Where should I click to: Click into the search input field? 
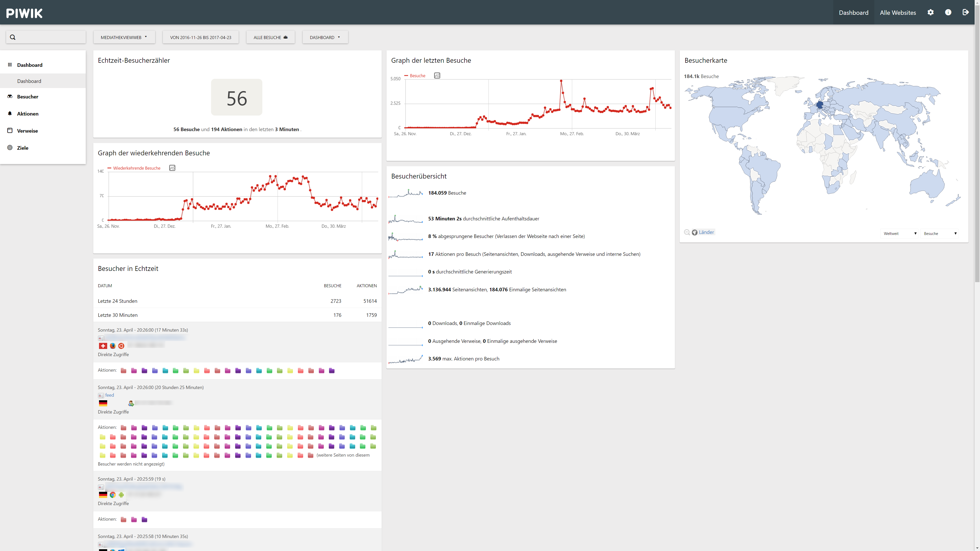point(50,37)
